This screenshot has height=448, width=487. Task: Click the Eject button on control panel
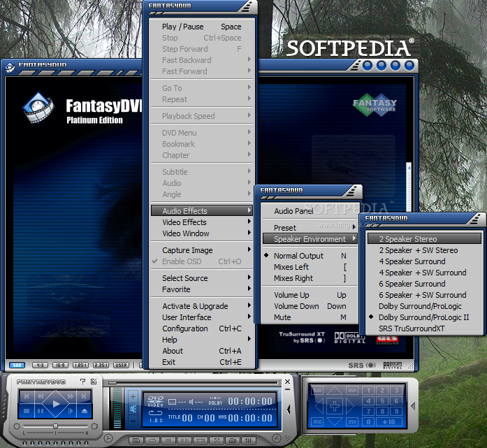(x=85, y=411)
